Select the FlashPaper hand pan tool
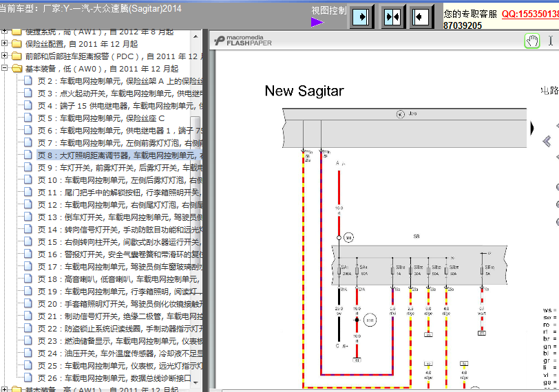Image resolution: width=559 pixels, height=392 pixels. 532,41
